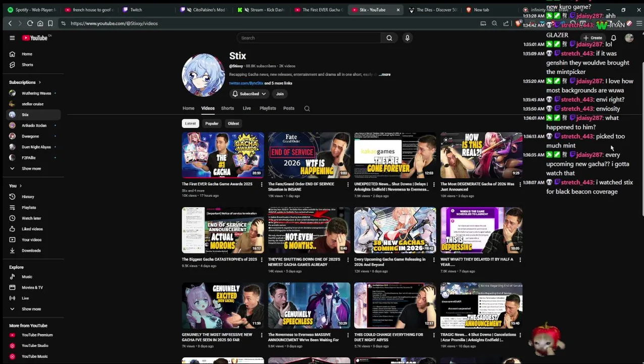Click the browser home icon
This screenshot has width=644, height=364.
40,23
